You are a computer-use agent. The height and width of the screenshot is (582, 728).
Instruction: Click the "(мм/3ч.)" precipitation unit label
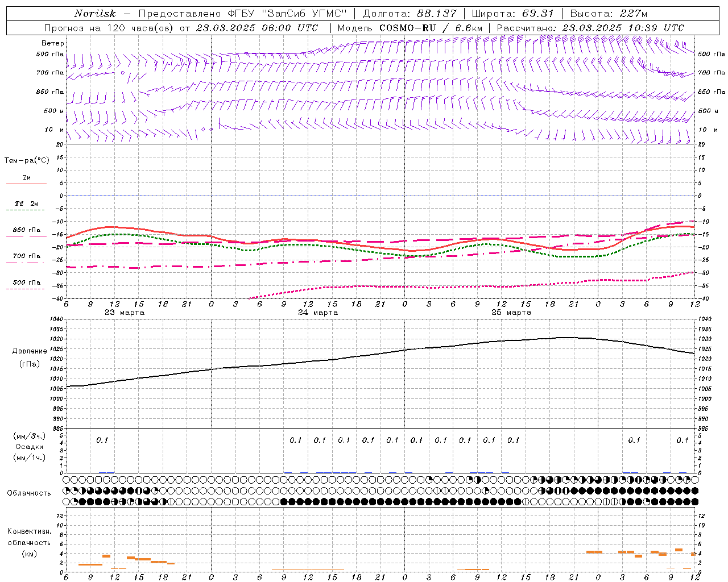click(x=30, y=436)
